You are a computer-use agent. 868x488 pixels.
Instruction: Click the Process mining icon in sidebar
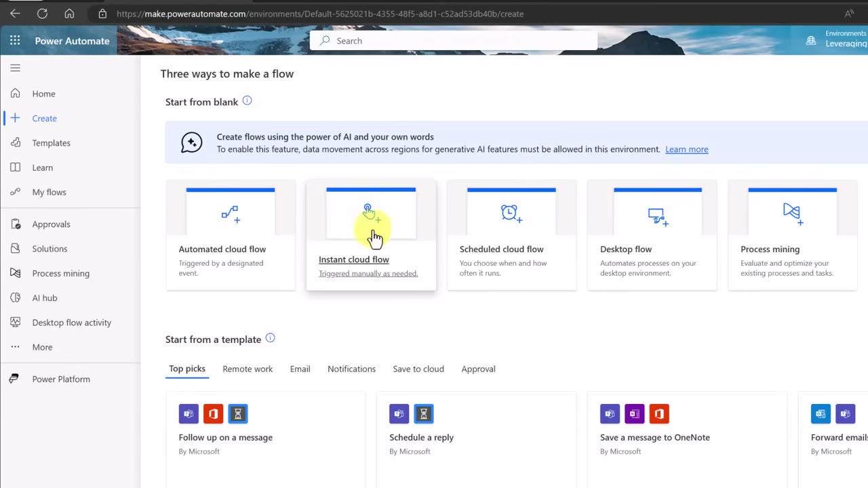pyautogui.click(x=15, y=273)
